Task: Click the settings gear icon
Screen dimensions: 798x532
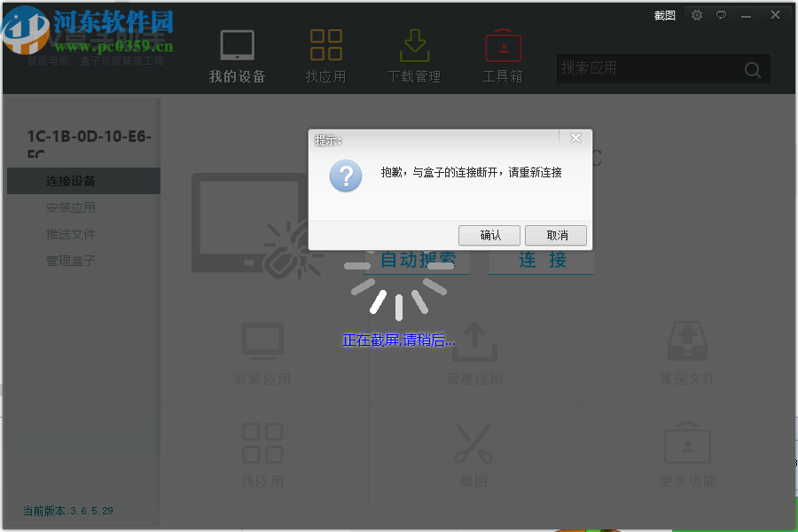Action: point(696,15)
